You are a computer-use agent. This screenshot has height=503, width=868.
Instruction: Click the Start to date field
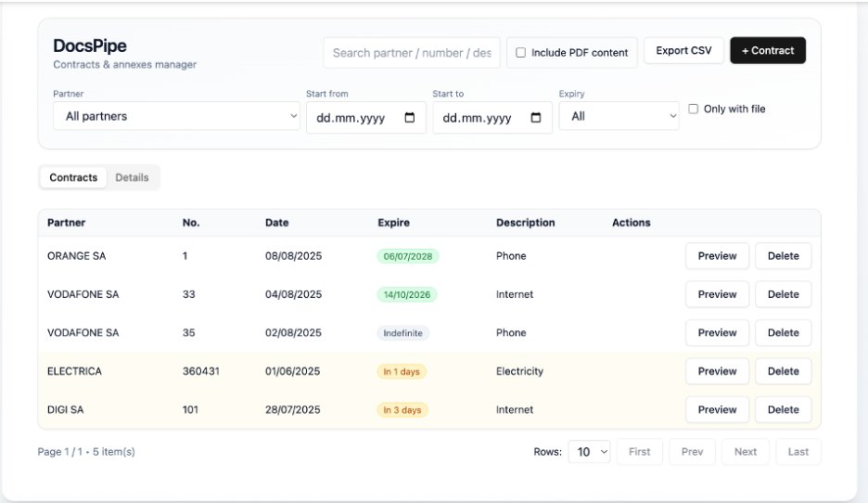click(492, 118)
